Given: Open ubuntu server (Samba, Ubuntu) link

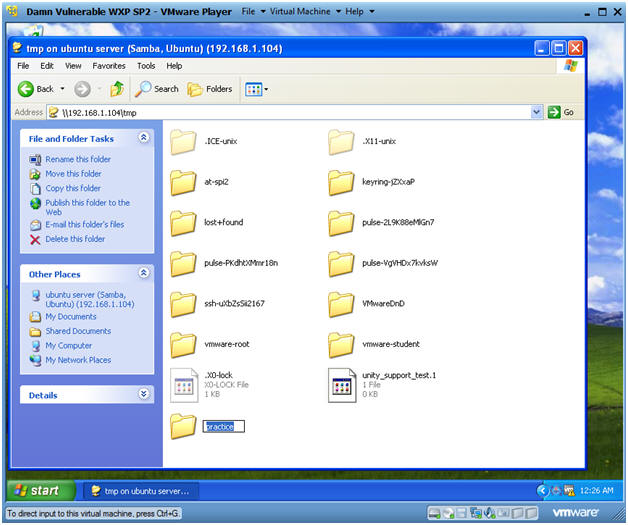Looking at the screenshot, I should 90,299.
